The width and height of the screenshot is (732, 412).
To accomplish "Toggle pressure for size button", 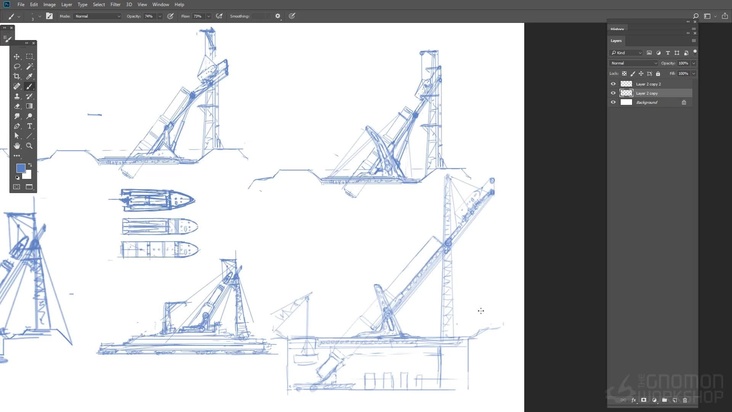I will coord(292,16).
